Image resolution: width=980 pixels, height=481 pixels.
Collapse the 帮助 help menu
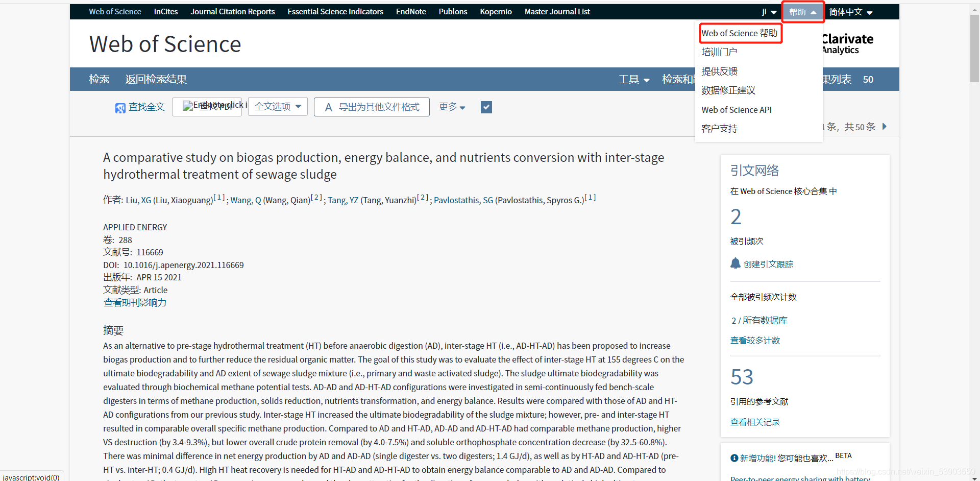pos(803,12)
